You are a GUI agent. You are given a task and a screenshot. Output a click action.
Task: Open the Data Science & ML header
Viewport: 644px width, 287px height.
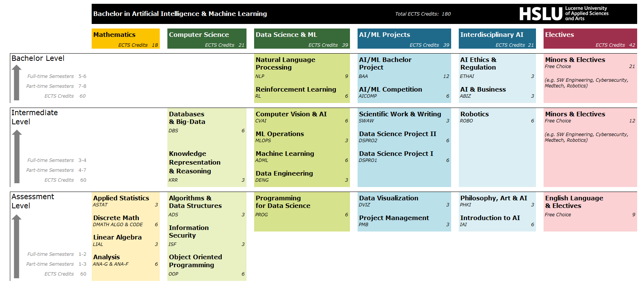[x=302, y=39]
